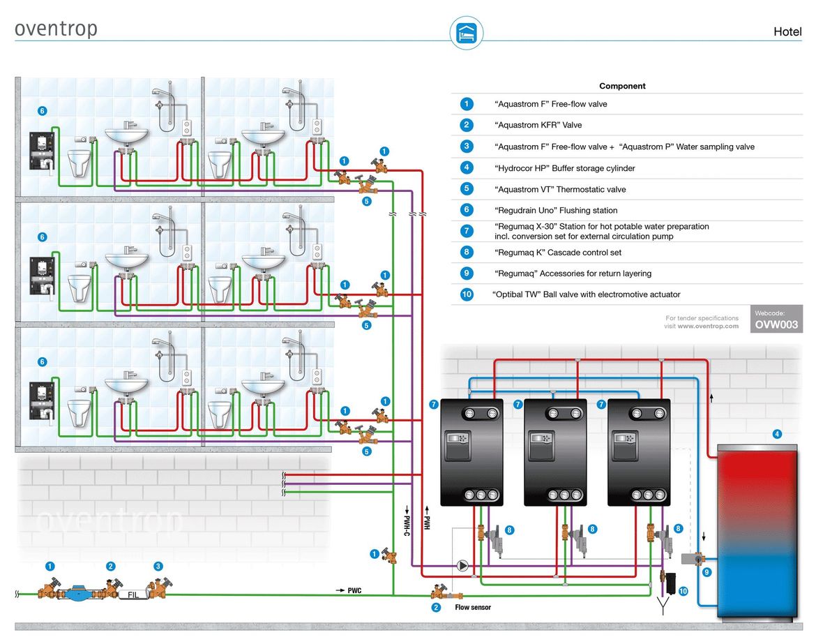Click marker 9 beside the buffer cylinder
The width and height of the screenshot is (816, 644).
tap(707, 572)
